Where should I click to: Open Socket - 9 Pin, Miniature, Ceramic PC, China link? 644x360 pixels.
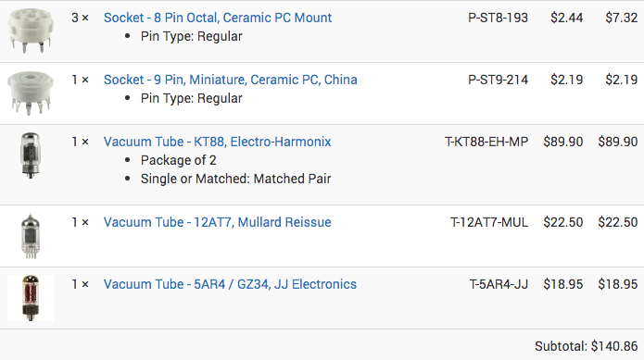point(230,80)
